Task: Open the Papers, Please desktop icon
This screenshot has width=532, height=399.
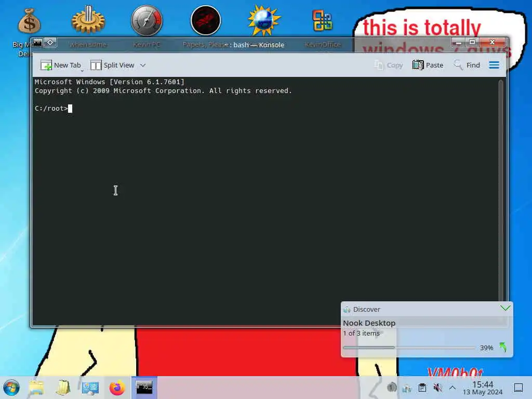Action: click(x=206, y=20)
